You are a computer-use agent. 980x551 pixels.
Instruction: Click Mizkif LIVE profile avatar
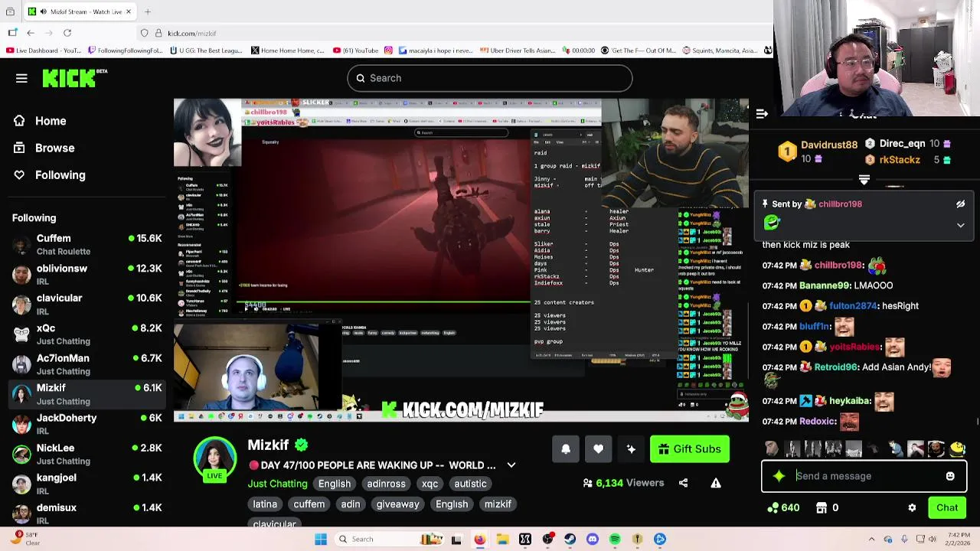coord(214,460)
